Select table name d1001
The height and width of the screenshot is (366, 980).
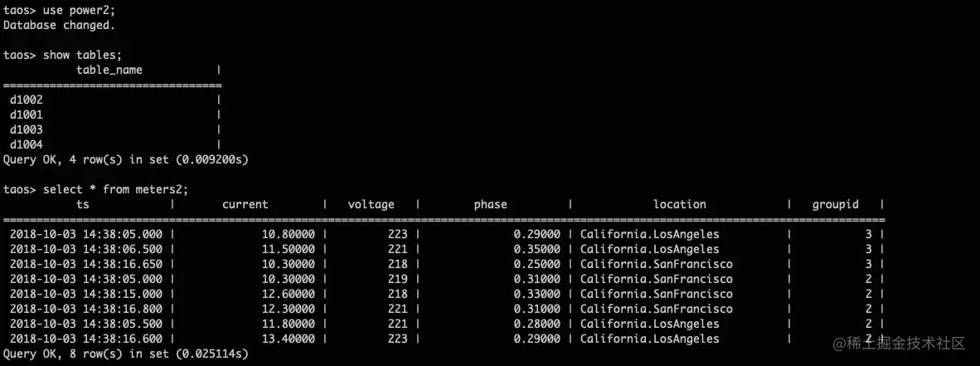[x=27, y=115]
